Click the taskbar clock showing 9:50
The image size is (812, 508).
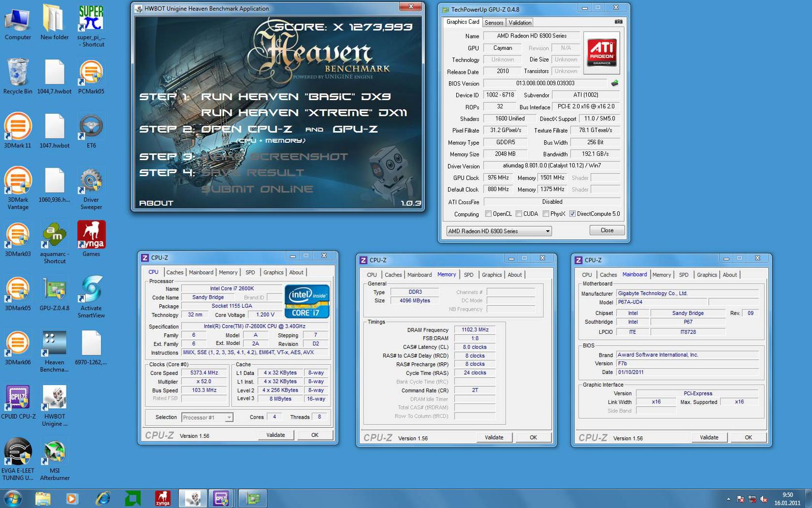pyautogui.click(x=787, y=499)
